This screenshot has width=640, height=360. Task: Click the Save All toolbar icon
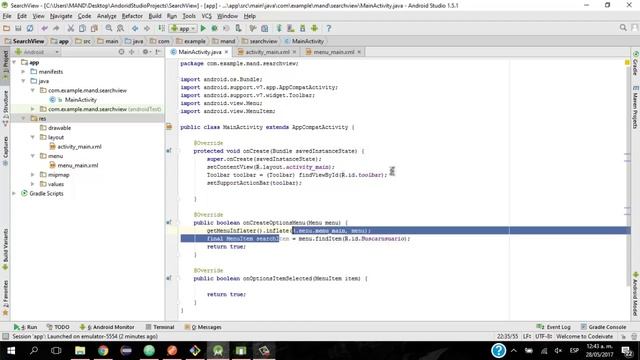18,28
